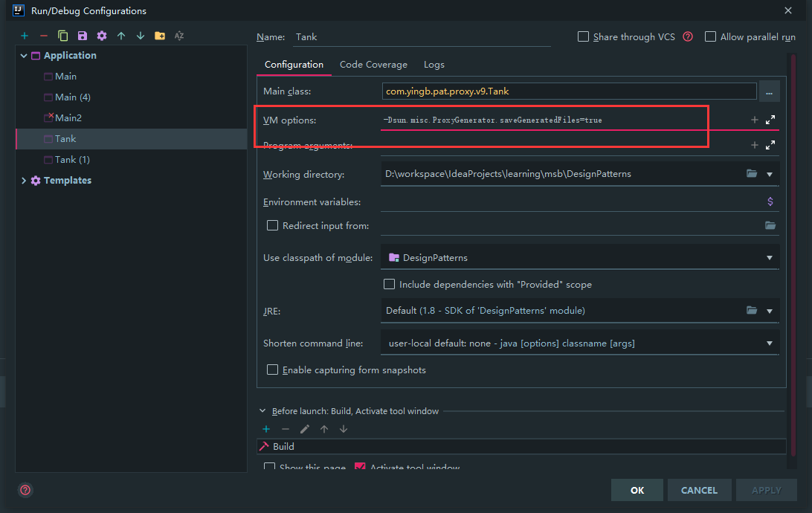Open Shorten command line dropdown
This screenshot has width=812, height=513.
pos(770,343)
